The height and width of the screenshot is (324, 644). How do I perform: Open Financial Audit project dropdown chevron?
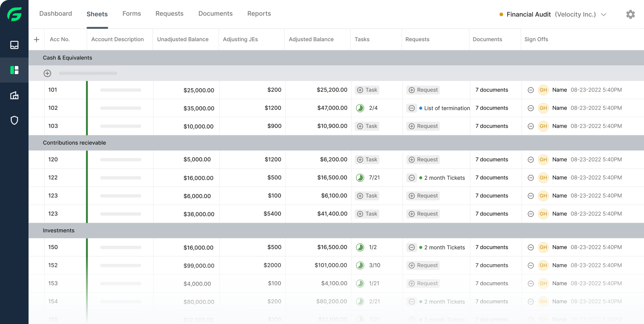[x=604, y=14]
